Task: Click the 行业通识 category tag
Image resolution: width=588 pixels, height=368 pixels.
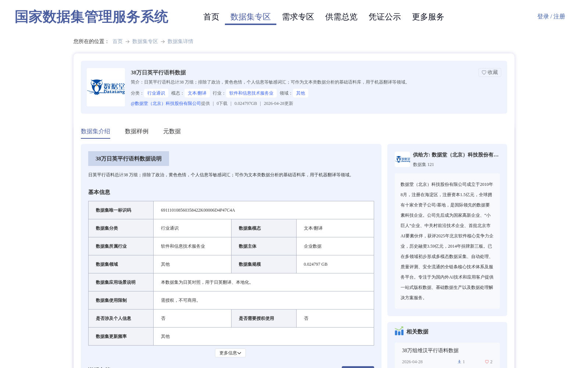Action: [156, 93]
